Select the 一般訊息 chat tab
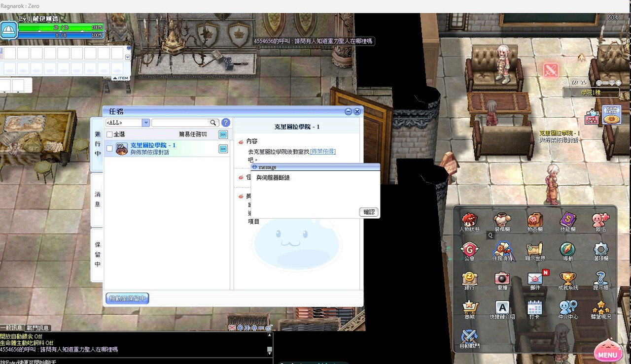 (x=12, y=328)
